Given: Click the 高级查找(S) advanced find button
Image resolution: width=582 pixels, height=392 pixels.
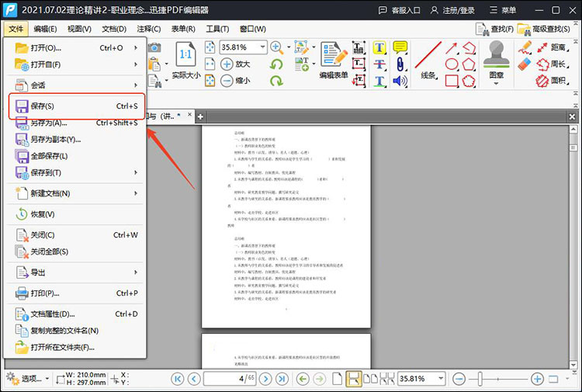Looking at the screenshot, I should tap(544, 29).
